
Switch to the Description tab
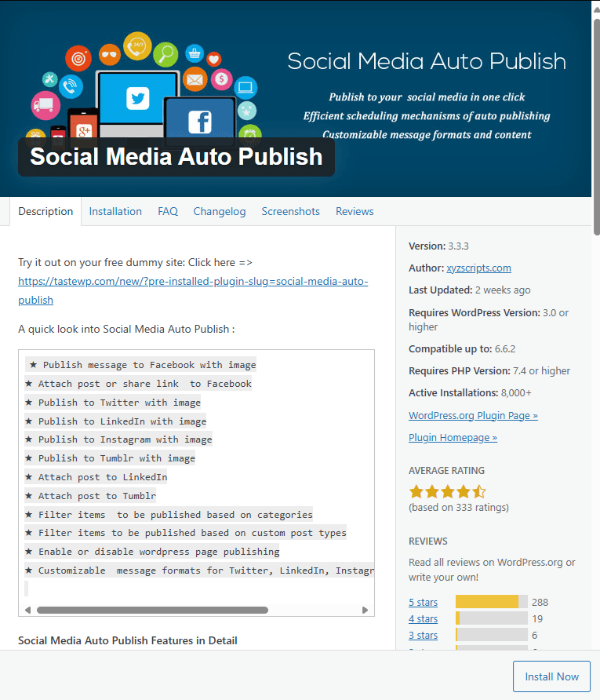(45, 211)
